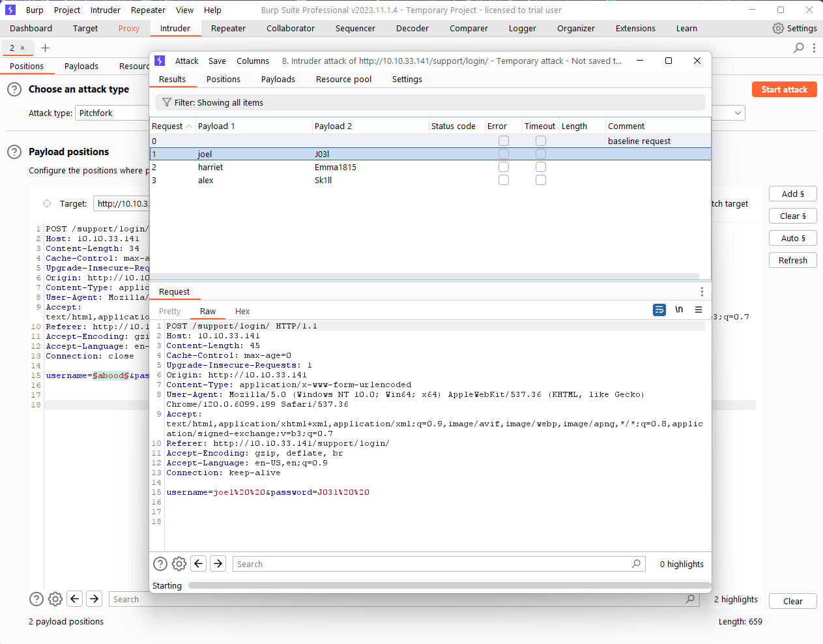Open help for Payload positions
This screenshot has height=644, width=823.
click(x=14, y=152)
